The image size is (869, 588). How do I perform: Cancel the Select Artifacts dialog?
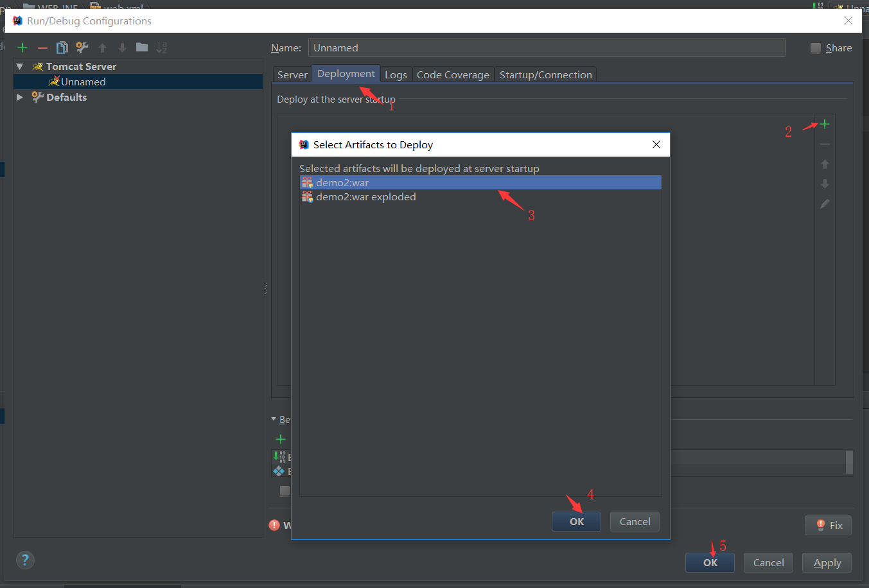coord(635,522)
